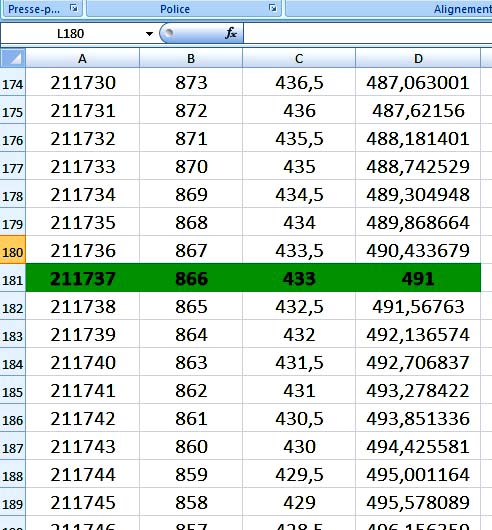Expand the Name Box dropdown arrow
The height and width of the screenshot is (530, 492).
tap(149, 33)
